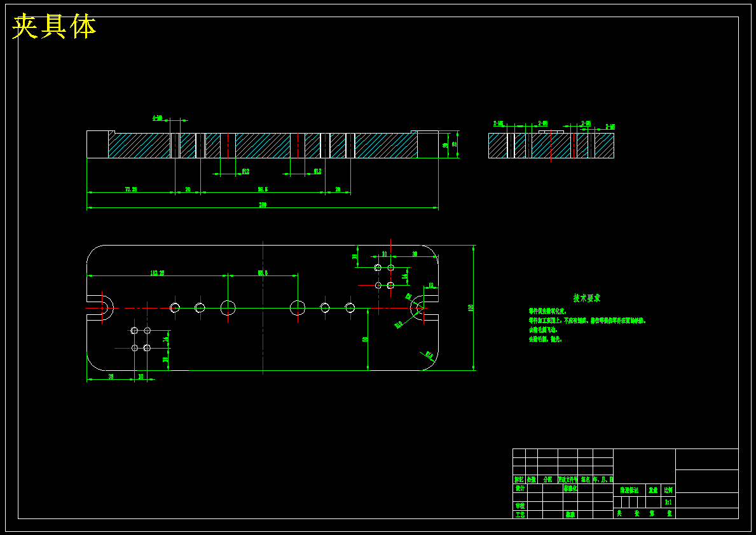Click the 设计 cell in title block
The height and width of the screenshot is (535, 756).
(x=519, y=488)
